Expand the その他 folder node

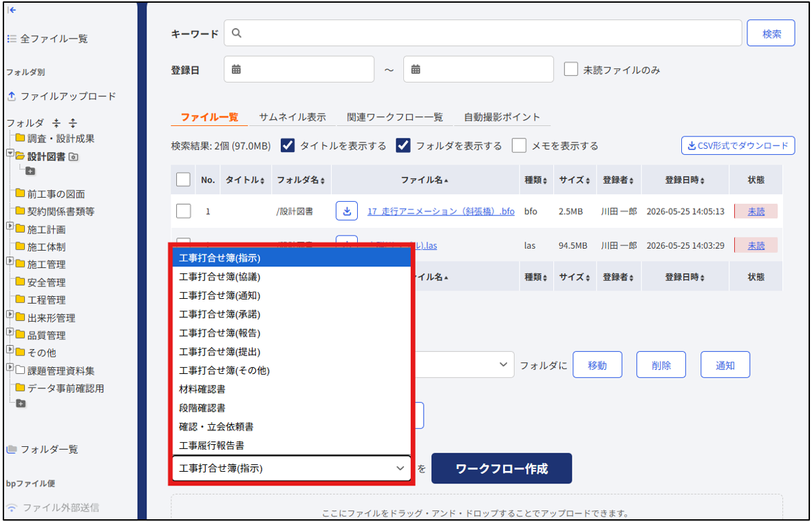tap(10, 349)
